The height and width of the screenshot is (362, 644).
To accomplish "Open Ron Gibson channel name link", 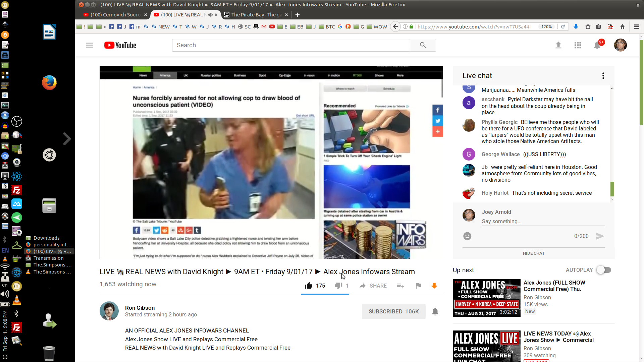I will 140,308.
